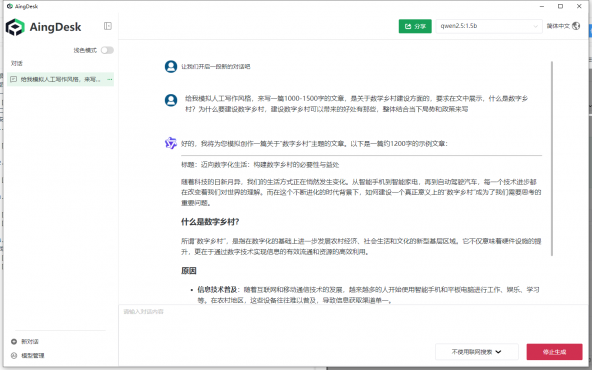Viewport: 592px width, 370px height.
Task: Click the chat message input field
Action: [x=354, y=322]
